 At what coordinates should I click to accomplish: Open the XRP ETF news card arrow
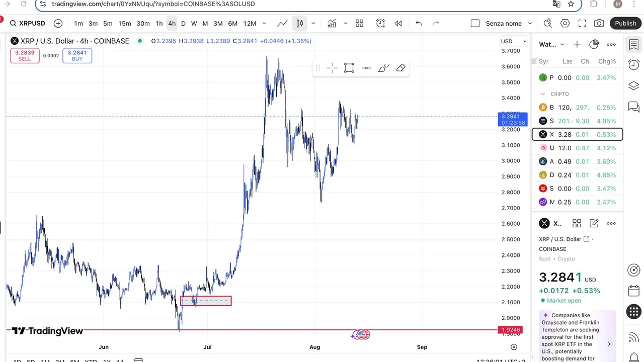coord(609,344)
